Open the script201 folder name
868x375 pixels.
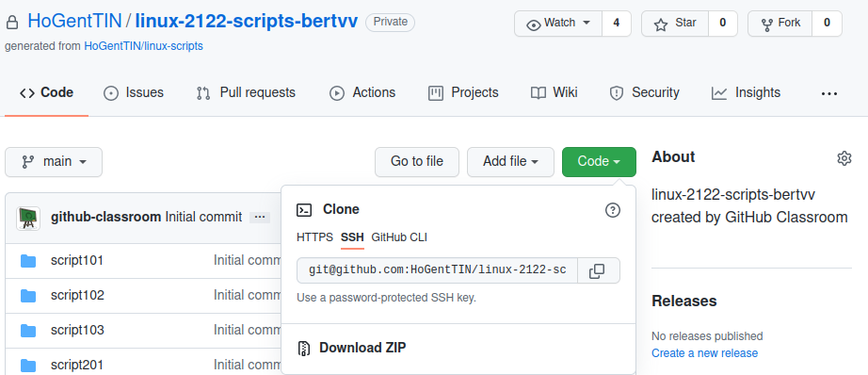pyautogui.click(x=77, y=365)
